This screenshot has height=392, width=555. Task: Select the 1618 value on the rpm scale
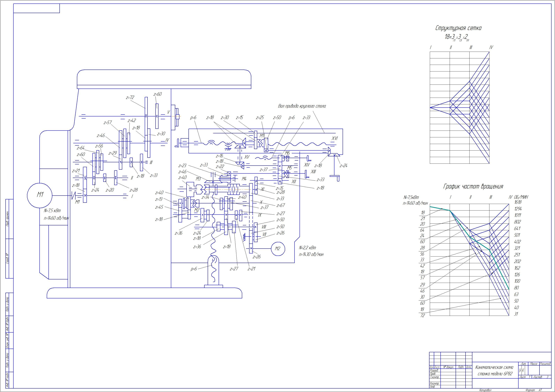click(x=518, y=202)
